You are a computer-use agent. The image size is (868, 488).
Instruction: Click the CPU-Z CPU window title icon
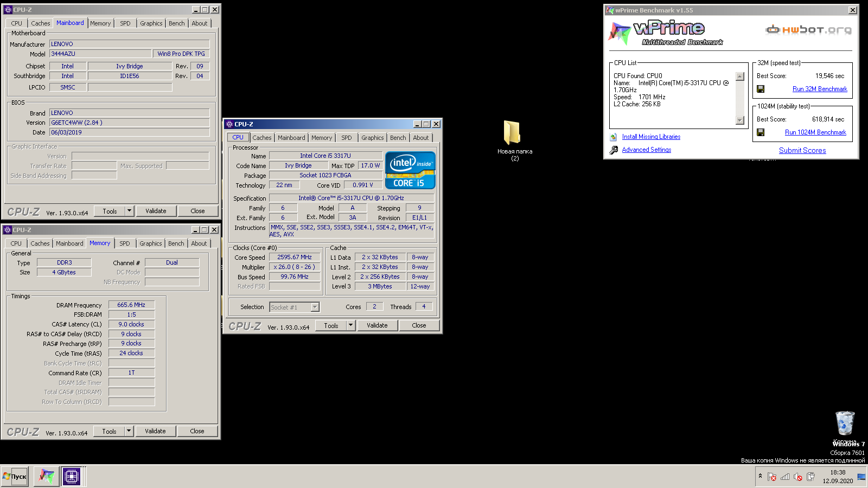tap(229, 124)
